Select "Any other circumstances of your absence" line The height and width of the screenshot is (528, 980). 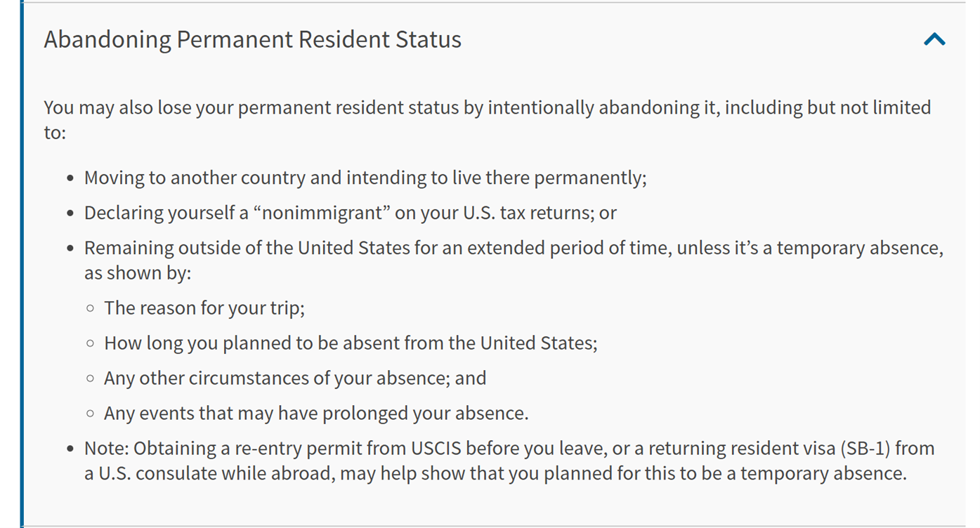(294, 378)
